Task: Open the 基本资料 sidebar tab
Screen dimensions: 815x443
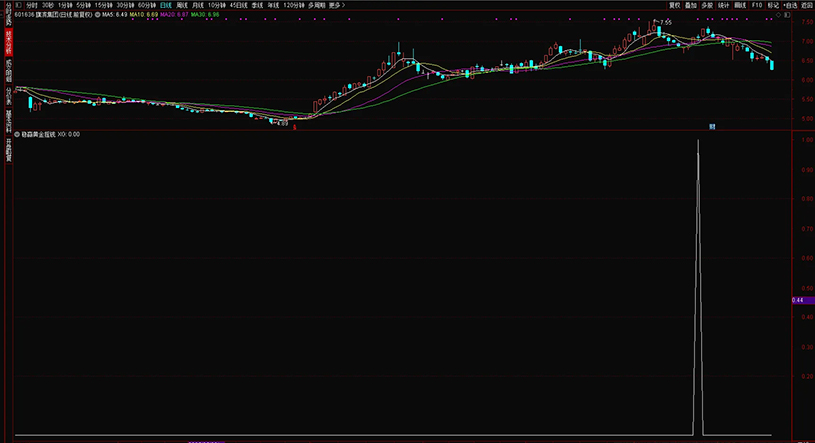Action: coord(8,122)
